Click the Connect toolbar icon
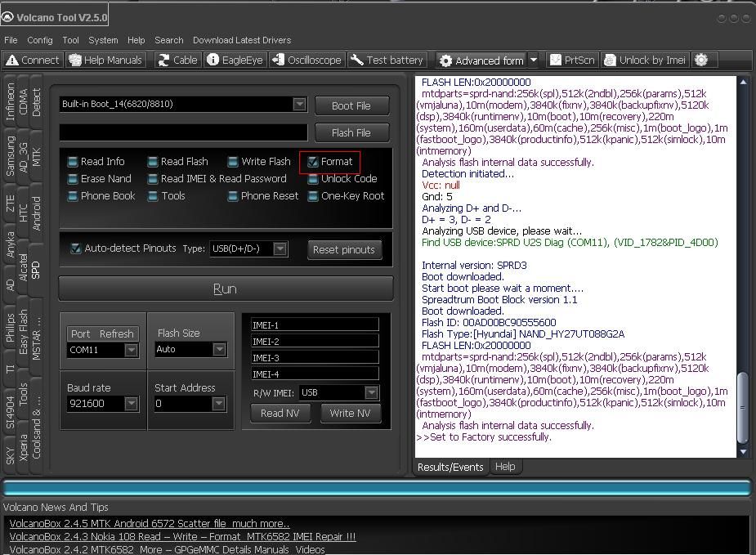 (33, 60)
